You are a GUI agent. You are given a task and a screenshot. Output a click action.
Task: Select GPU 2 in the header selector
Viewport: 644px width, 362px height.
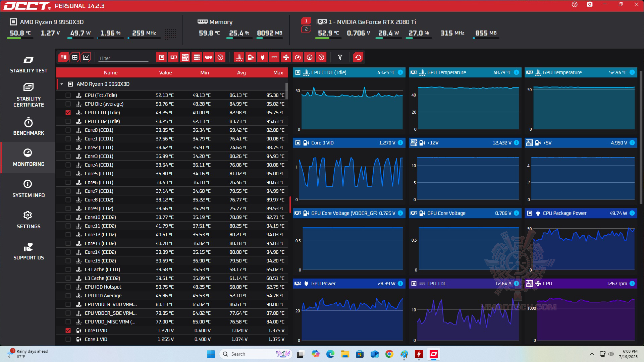(x=306, y=29)
